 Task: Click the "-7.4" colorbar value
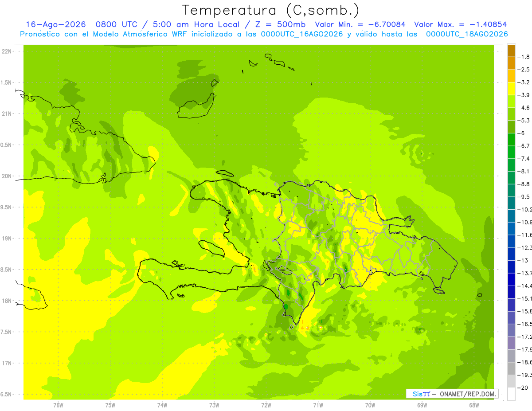click(x=524, y=159)
